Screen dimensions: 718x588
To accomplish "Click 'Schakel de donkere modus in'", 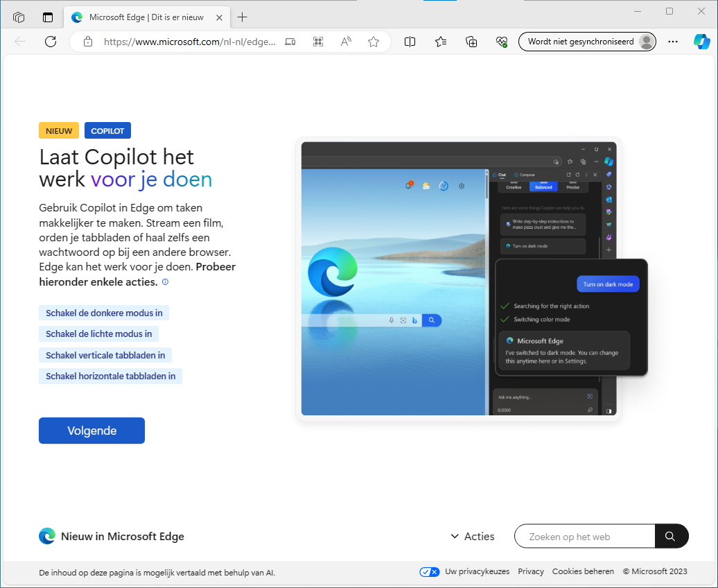I will [x=104, y=313].
